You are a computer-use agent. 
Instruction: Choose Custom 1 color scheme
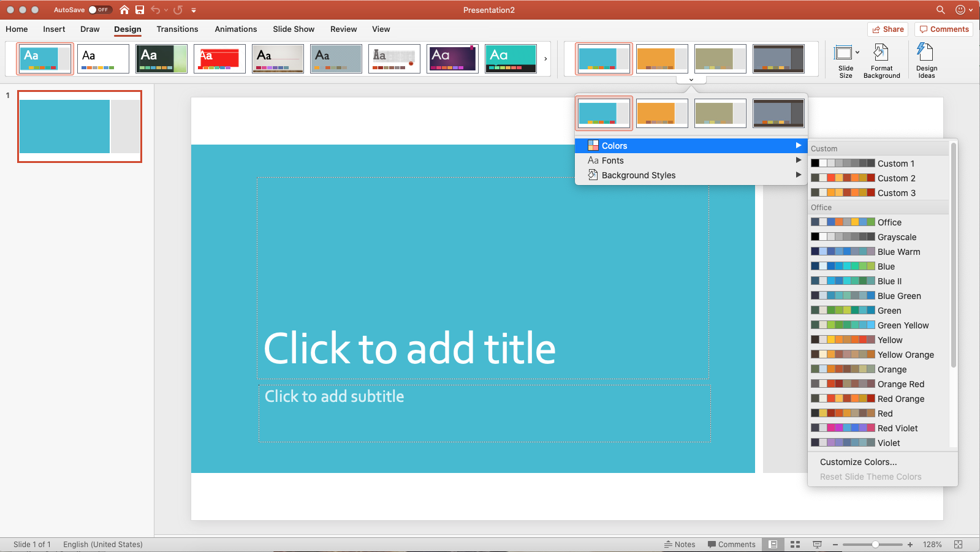(x=879, y=164)
